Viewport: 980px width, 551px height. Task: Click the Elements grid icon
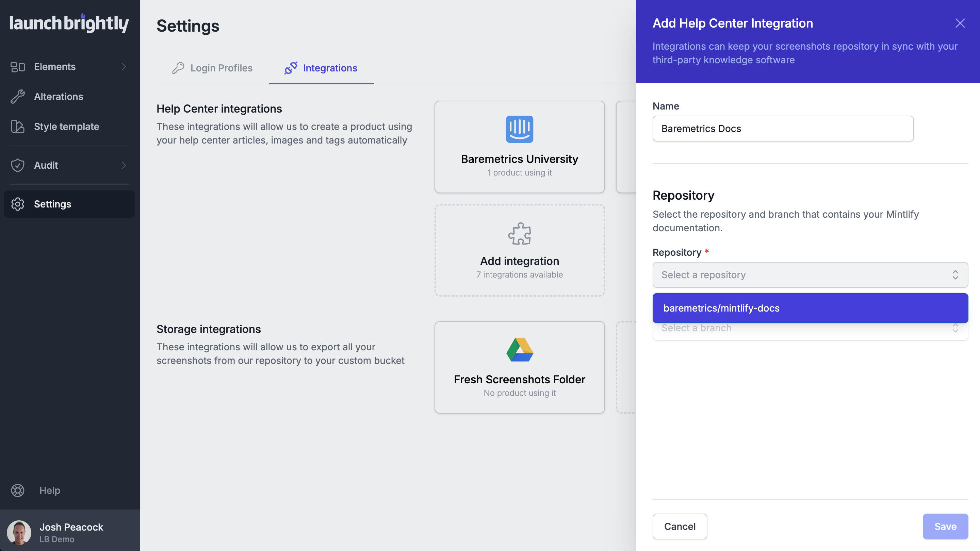coord(17,67)
